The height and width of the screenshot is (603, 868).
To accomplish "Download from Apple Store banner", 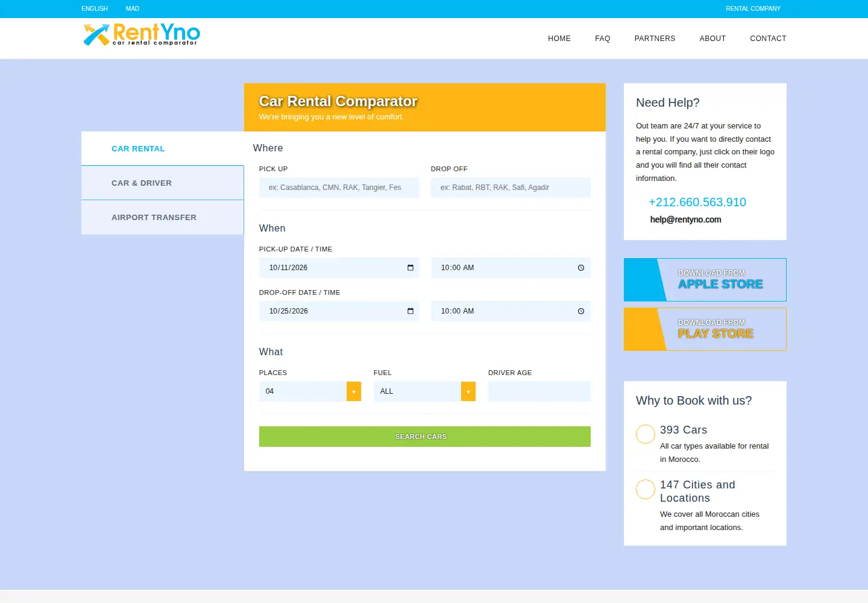I will tap(705, 280).
